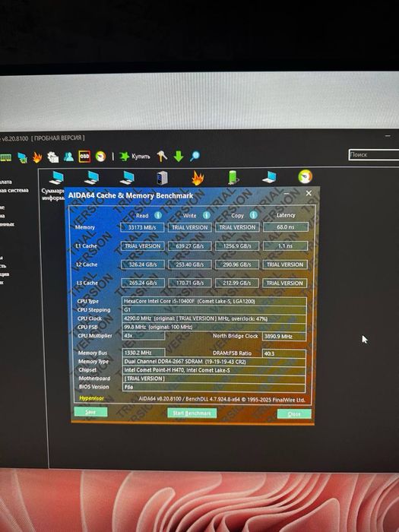Open the OSD panel toolbar icon
Image resolution: width=399 pixels, height=532 pixels.
(84, 157)
